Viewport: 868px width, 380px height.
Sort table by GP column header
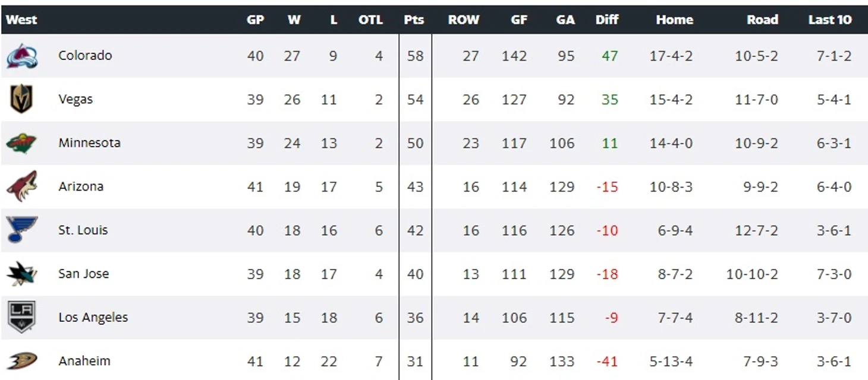(255, 20)
